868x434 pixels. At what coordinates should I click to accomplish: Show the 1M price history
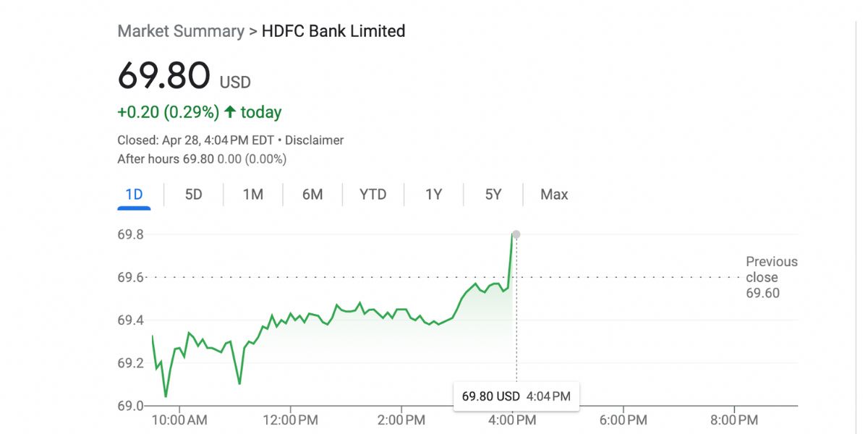252,195
